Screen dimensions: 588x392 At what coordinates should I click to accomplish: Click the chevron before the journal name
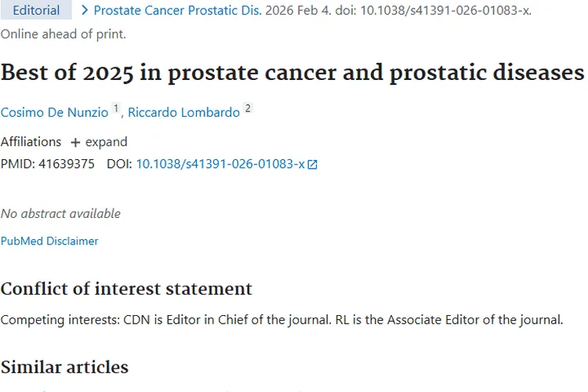tap(85, 11)
